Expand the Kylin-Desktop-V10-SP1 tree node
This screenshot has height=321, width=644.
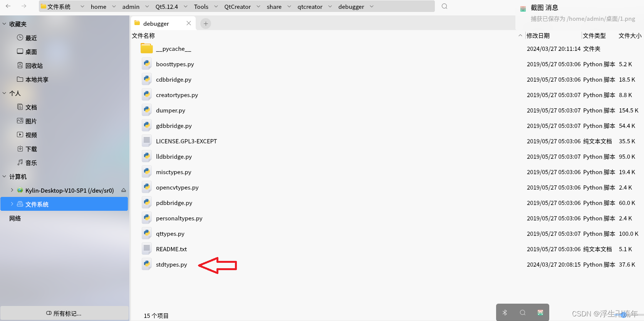12,190
